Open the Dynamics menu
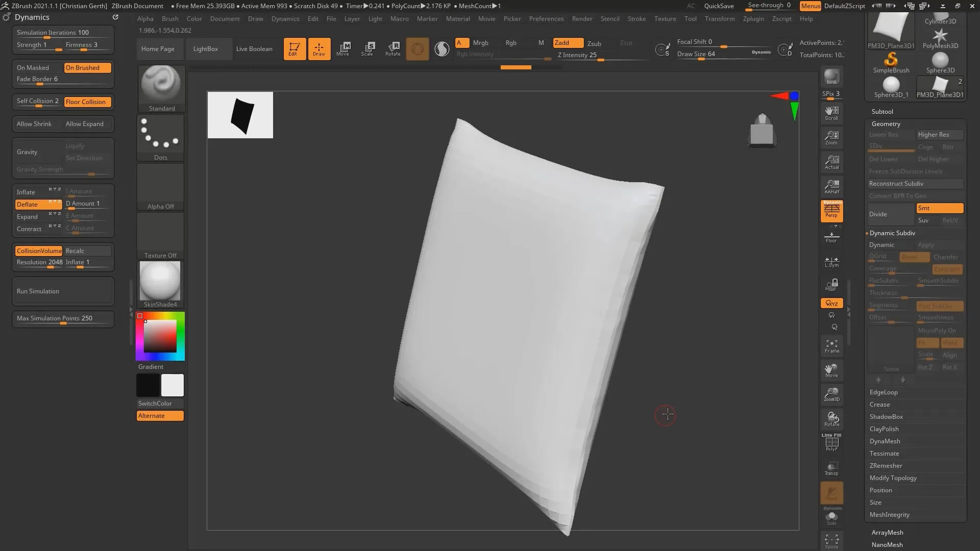980x551 pixels. pyautogui.click(x=285, y=19)
